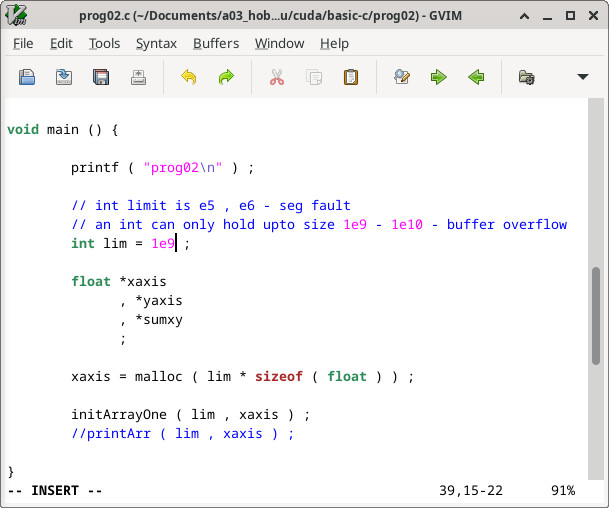Click the green Redo arrow icon

click(226, 77)
